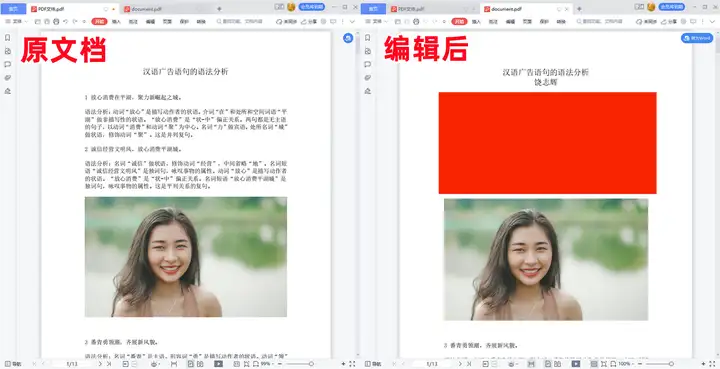
Task: Go to next page in left window
Action: pos(100,364)
